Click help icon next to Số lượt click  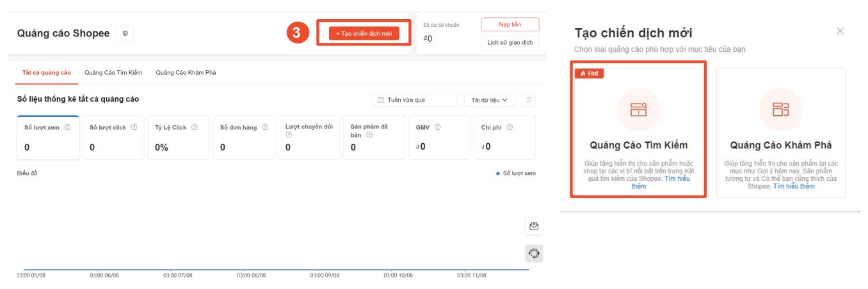click(134, 127)
